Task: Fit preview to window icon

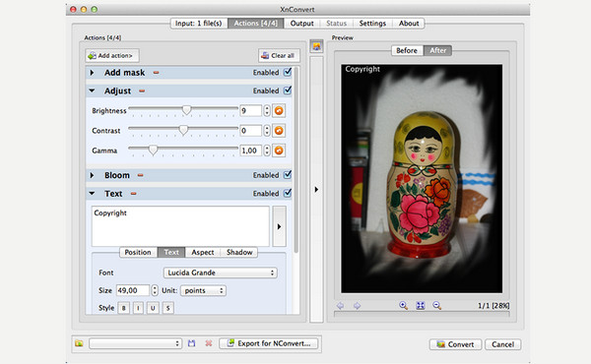Action: coord(421,305)
